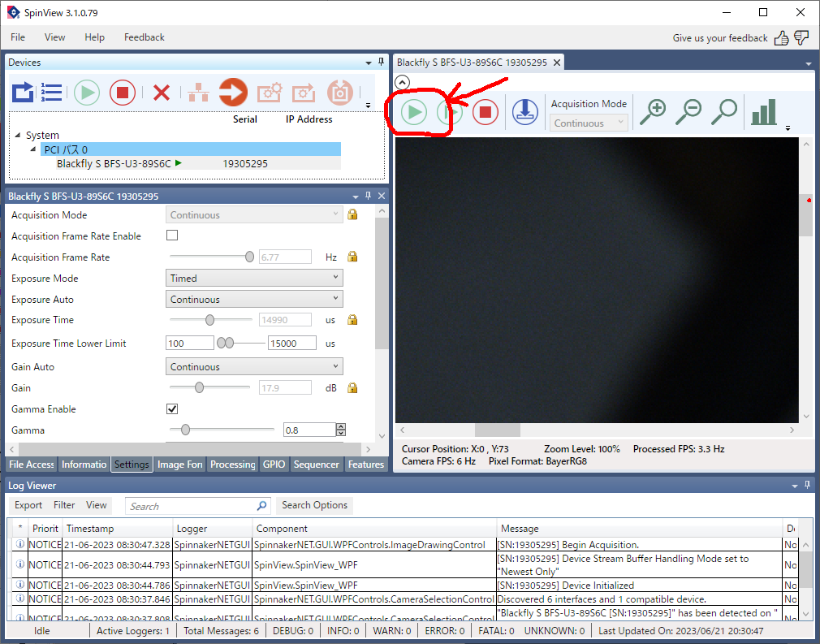This screenshot has height=644, width=820.
Task: Click the zoom out magnifier icon
Action: click(x=688, y=112)
